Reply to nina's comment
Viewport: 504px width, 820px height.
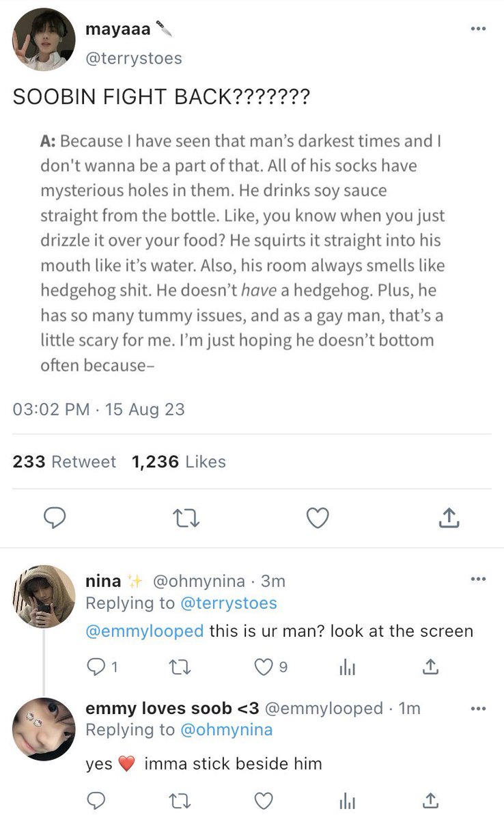[x=102, y=667]
